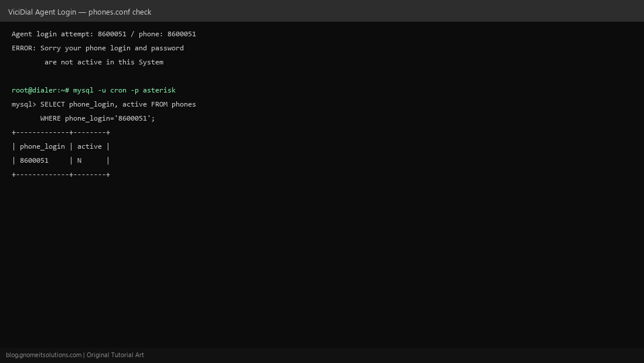This screenshot has width=644, height=363.
Task: Click the '8600051' value in the result row
Action: 34,160
